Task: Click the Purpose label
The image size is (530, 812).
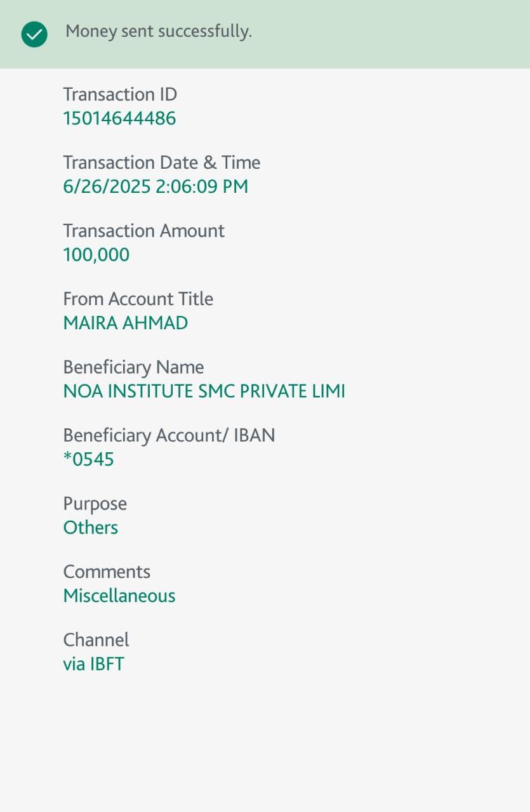Action: click(x=95, y=504)
